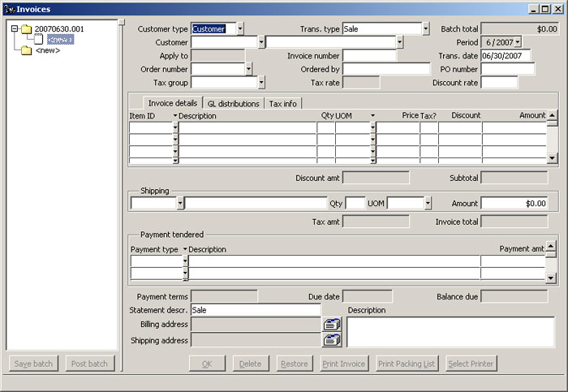This screenshot has width=568, height=392.
Task: Open the Shipping UOM dropdown
Action: pos(428,203)
